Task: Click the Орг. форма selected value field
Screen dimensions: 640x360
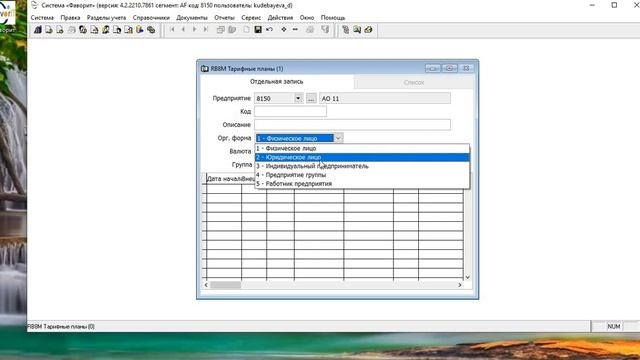Action: pyautogui.click(x=294, y=138)
